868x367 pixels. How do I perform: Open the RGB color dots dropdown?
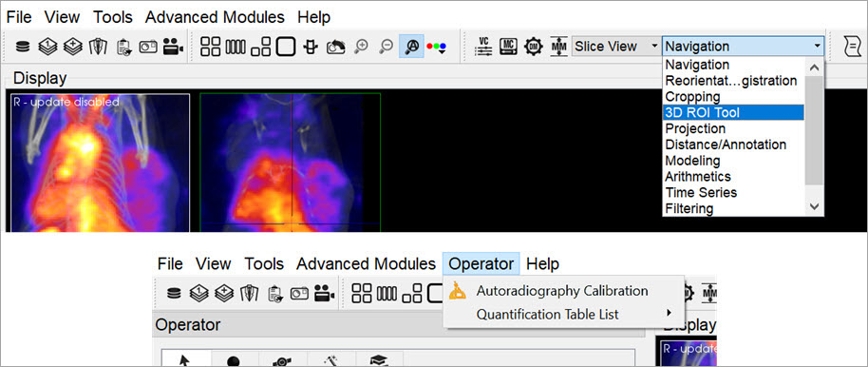coord(436,47)
